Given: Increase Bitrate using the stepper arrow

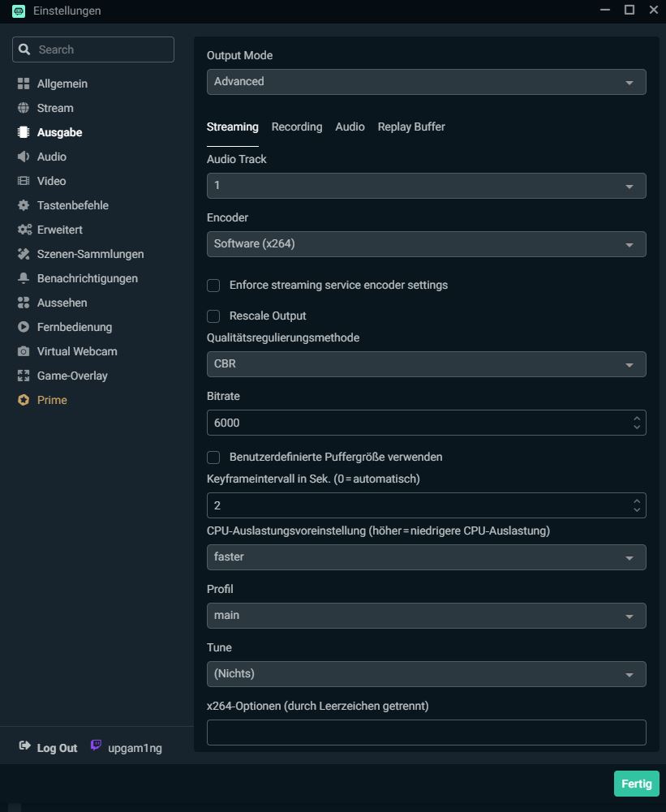Looking at the screenshot, I should pos(637,419).
